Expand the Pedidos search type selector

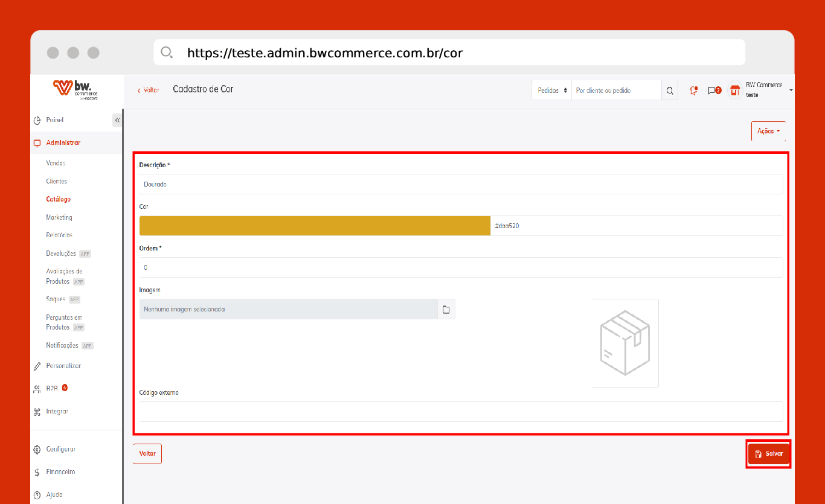point(552,91)
